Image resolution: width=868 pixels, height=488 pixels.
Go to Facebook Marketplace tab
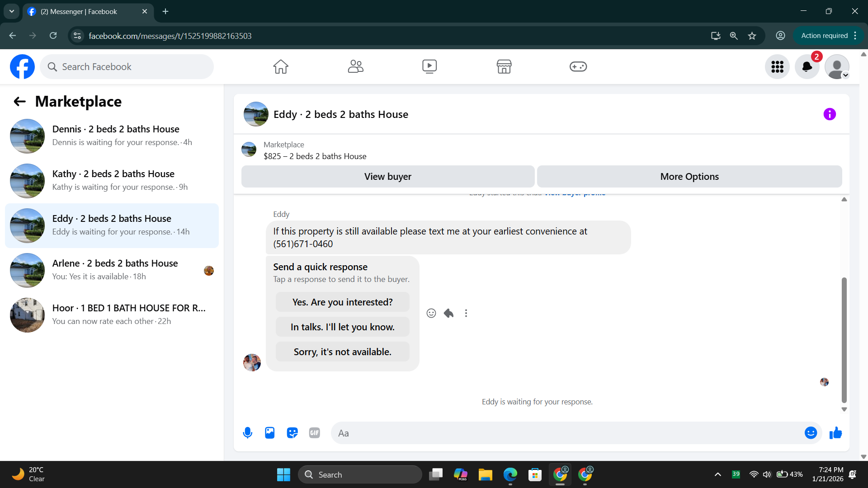(x=504, y=67)
